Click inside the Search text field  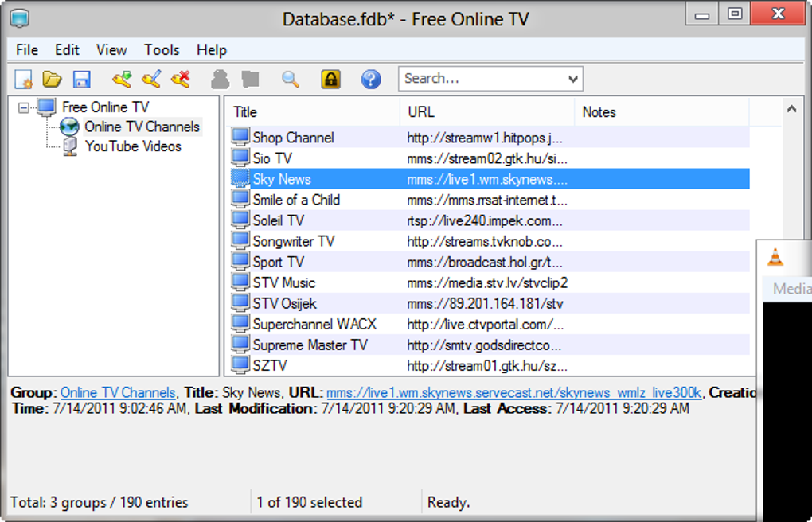(x=482, y=79)
